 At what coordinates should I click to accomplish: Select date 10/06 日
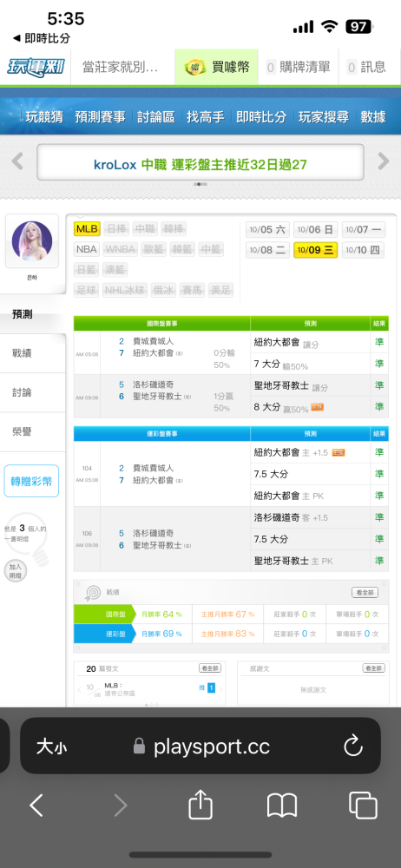click(316, 230)
